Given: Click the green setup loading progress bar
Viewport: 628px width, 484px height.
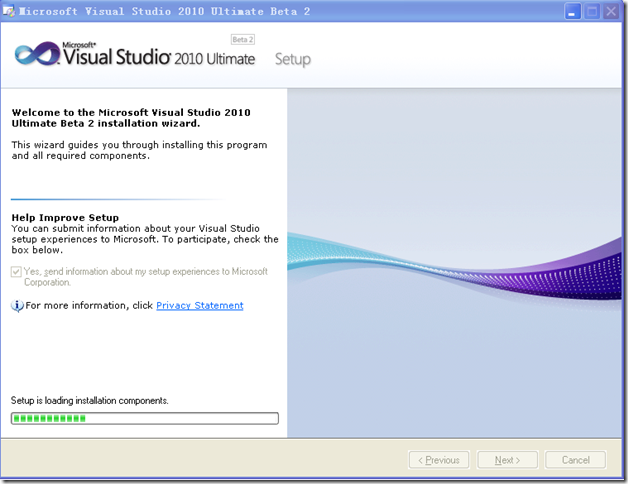Looking at the screenshot, I should click(x=145, y=418).
